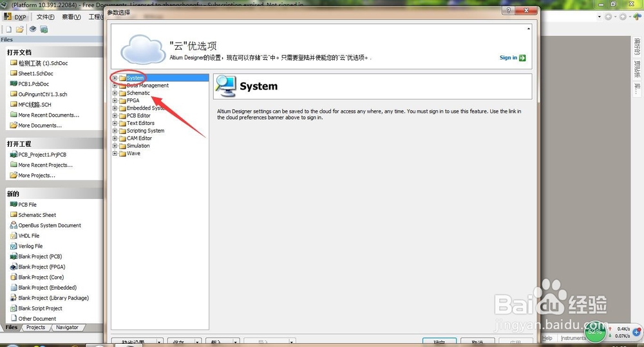
Task: Select Text Editors in preferences tree
Action: coord(140,123)
